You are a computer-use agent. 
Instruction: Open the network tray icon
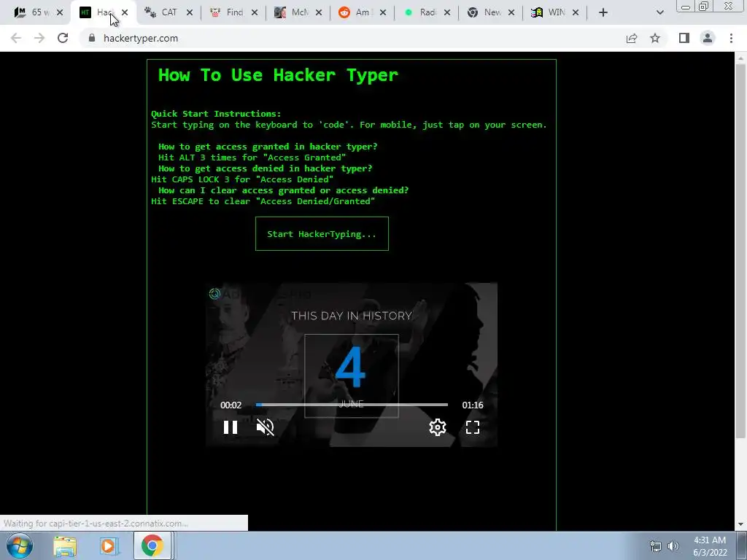pyautogui.click(x=656, y=546)
